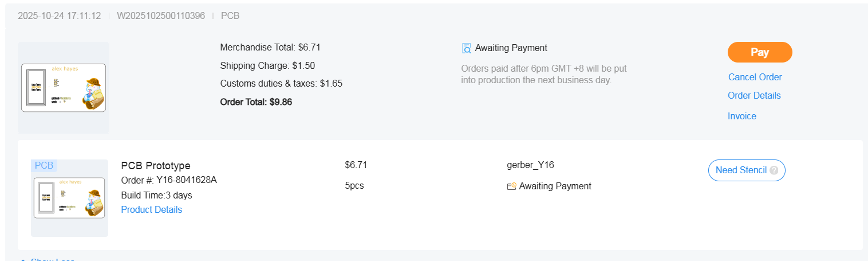Open Product Details for PCB Prototype

(151, 209)
